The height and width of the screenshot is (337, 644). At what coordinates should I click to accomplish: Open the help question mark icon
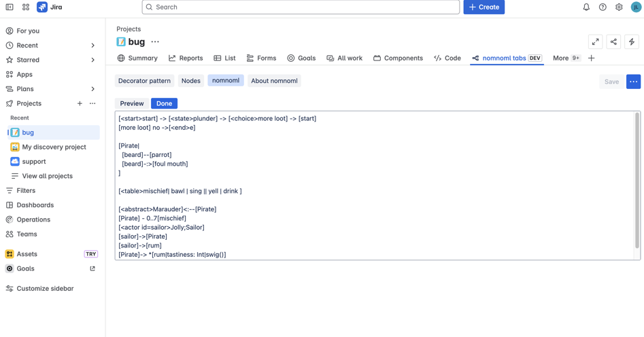coord(603,7)
